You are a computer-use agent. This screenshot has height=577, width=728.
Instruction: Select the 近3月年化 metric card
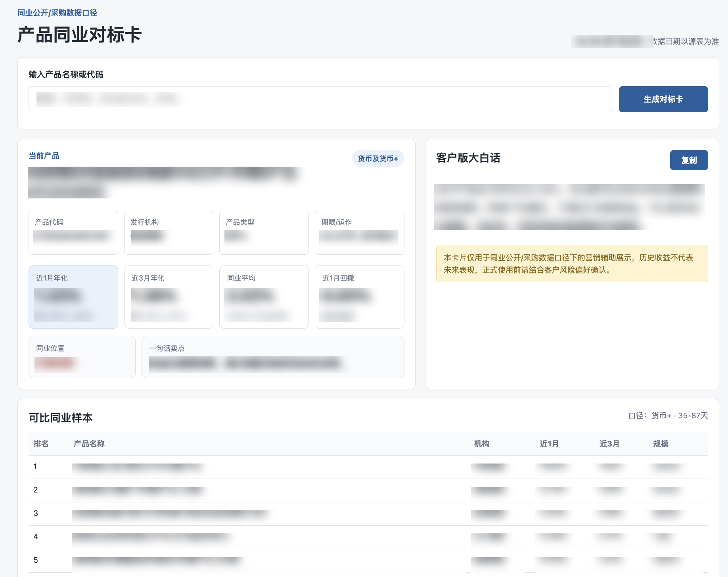click(x=169, y=297)
